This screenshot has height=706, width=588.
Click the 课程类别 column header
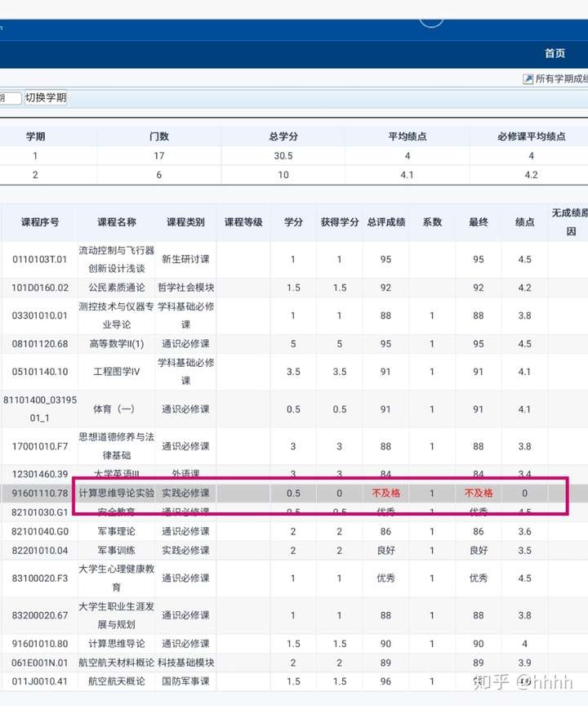[x=185, y=222]
